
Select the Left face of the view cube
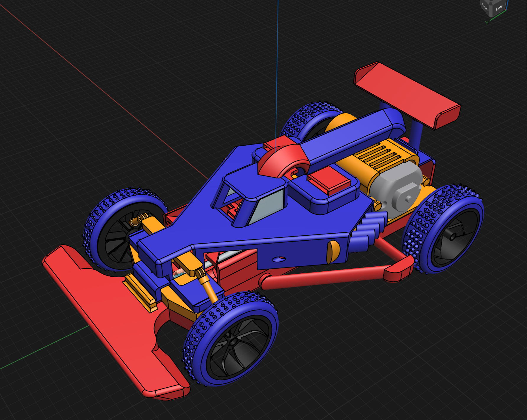point(499,8)
